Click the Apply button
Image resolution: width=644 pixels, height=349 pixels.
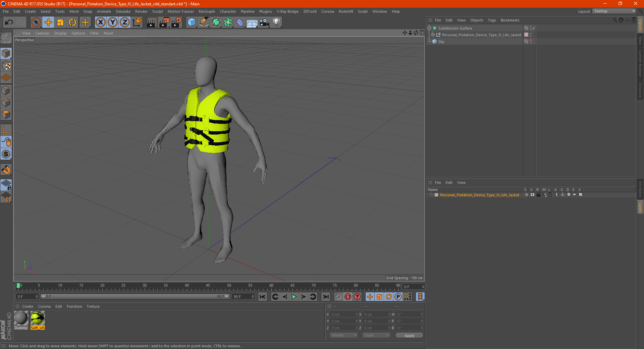tap(409, 336)
